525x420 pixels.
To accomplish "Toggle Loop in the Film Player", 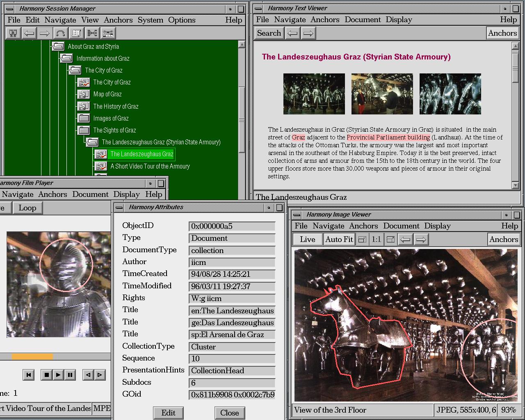I will click(x=27, y=208).
